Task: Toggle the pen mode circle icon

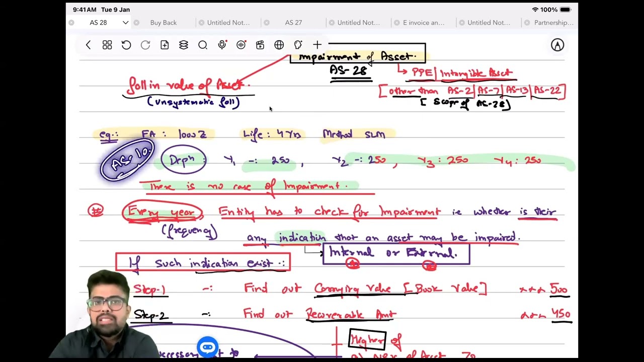Action: pos(557,45)
